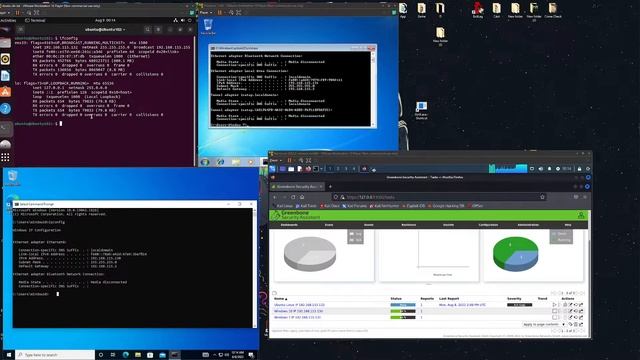640x360 pixels.
Task: Open Internet Explorer in Windows 7 taskbar
Action: (220, 162)
